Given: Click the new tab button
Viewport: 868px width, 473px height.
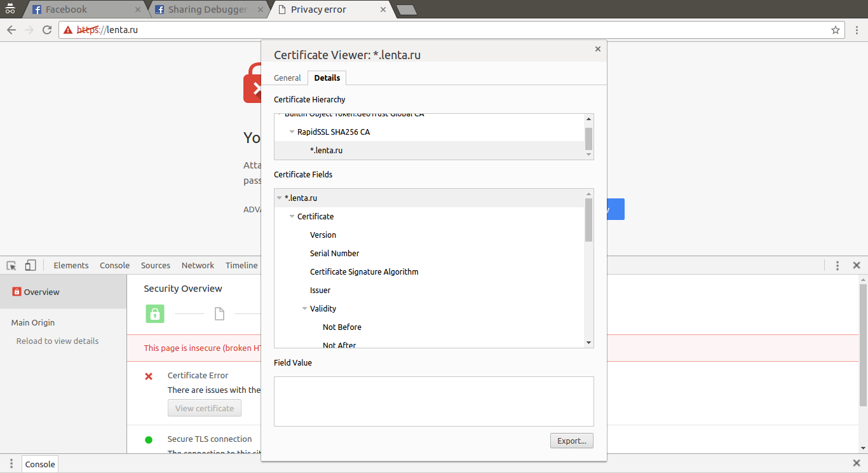Looking at the screenshot, I should click(406, 10).
